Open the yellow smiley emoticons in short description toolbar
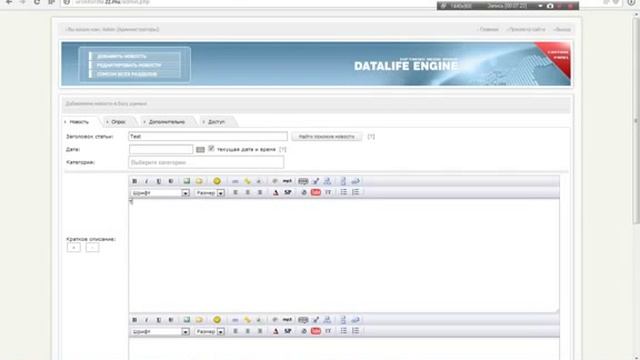640x360 pixels. click(x=217, y=181)
